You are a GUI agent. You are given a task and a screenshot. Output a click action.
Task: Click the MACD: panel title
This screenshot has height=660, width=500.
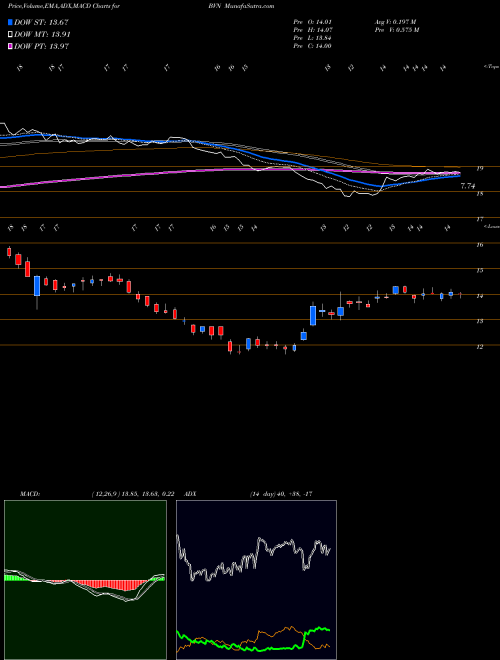coord(29,494)
